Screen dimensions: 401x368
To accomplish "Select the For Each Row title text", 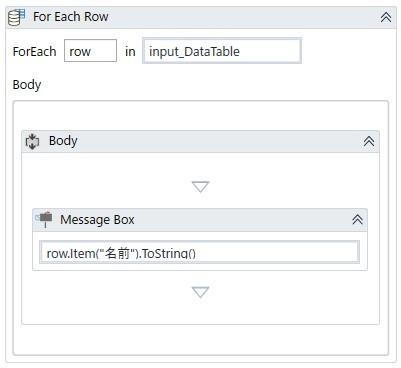I will (x=71, y=17).
